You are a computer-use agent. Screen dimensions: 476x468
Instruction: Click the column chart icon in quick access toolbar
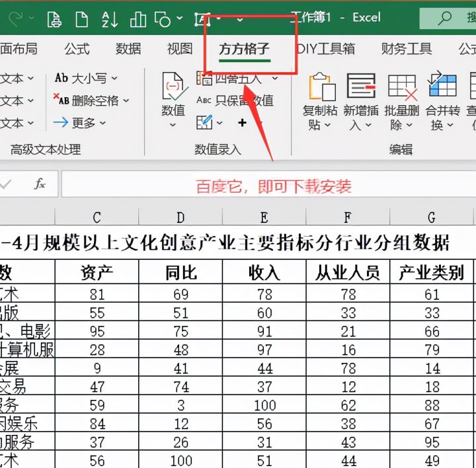[138, 19]
